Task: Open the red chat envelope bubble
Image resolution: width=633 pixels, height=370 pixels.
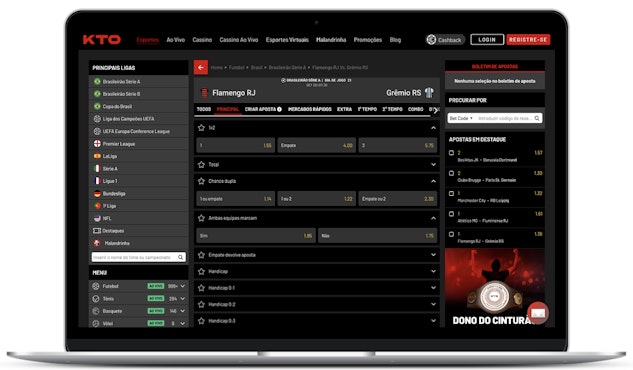Action: (538, 313)
